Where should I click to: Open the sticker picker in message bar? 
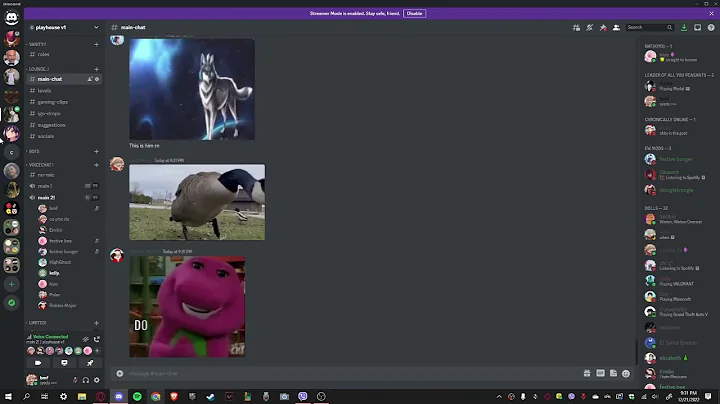(613, 373)
